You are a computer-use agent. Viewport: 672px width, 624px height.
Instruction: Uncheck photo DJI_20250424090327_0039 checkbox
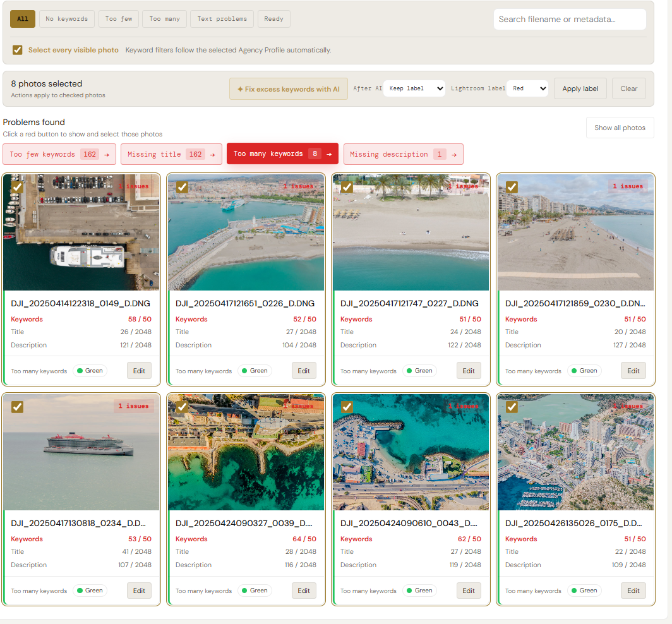coord(182,407)
